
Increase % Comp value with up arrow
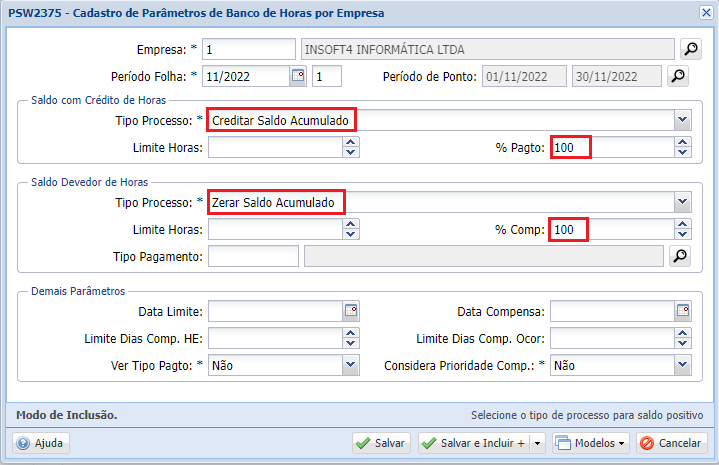[683, 224]
